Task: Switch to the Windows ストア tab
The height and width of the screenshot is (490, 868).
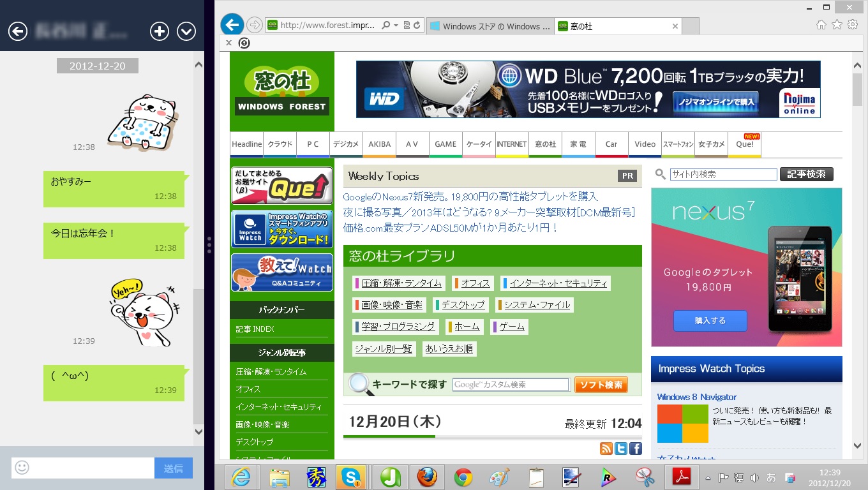Action: (x=490, y=26)
